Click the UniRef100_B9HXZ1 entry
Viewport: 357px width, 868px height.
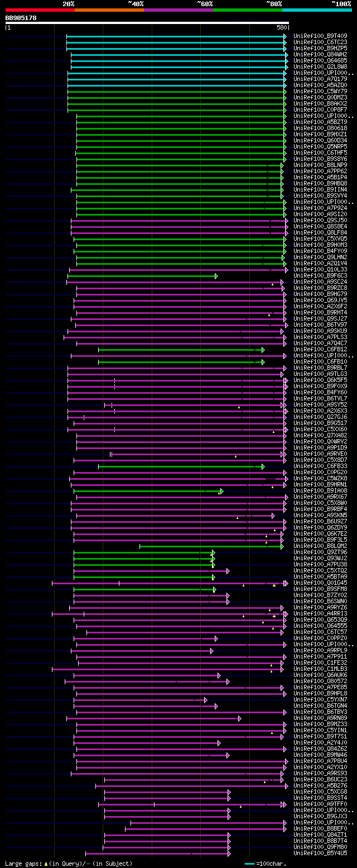tap(320, 134)
